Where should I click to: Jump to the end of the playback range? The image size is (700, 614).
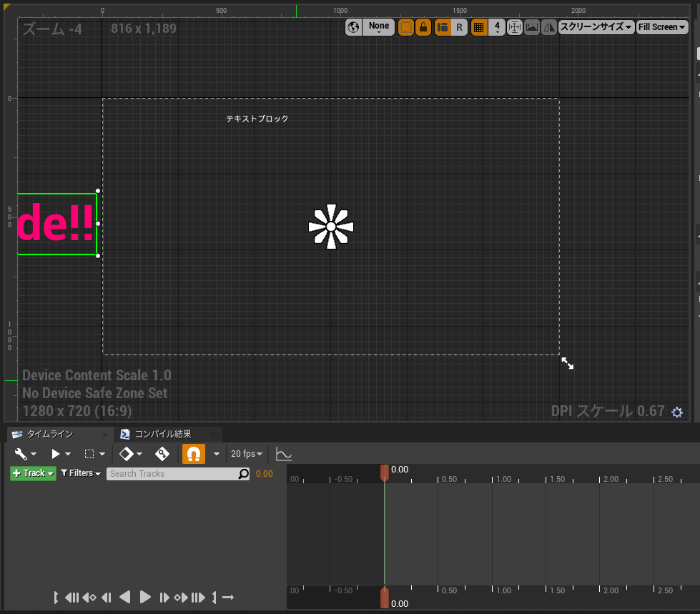pos(198,598)
